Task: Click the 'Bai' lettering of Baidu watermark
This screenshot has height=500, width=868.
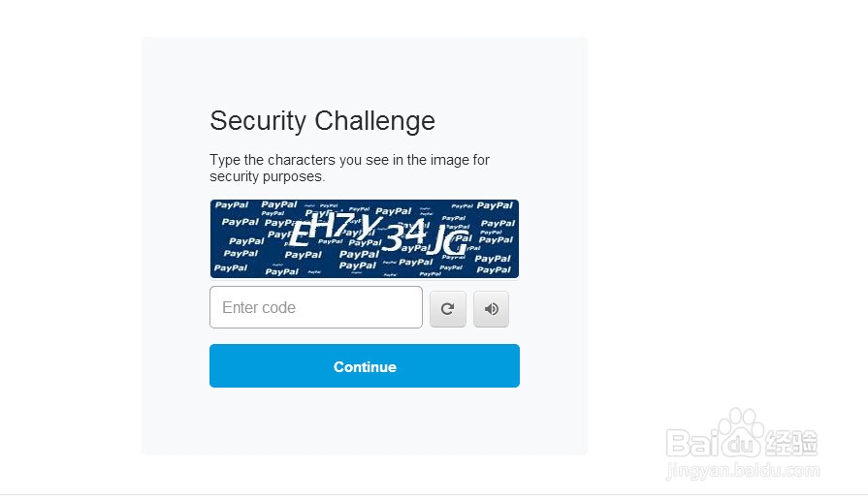Action: pos(691,442)
